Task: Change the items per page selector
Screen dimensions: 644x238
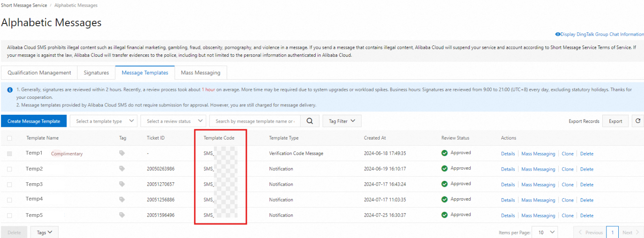Action: coord(546,232)
